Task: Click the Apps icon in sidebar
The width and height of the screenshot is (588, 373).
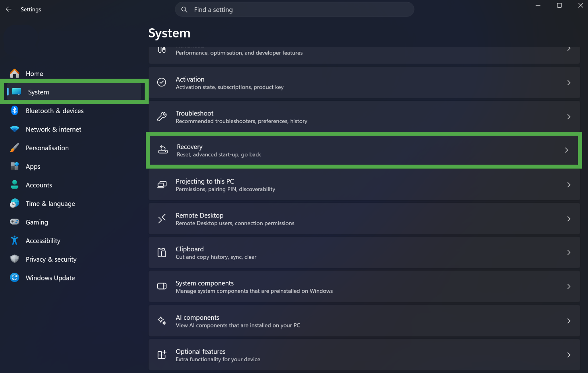Action: point(15,166)
